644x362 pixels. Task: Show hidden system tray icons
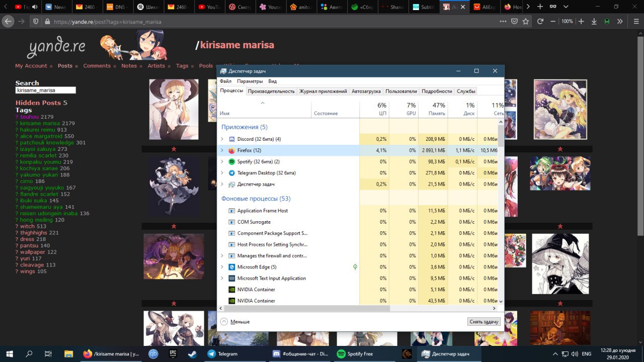tap(555, 354)
